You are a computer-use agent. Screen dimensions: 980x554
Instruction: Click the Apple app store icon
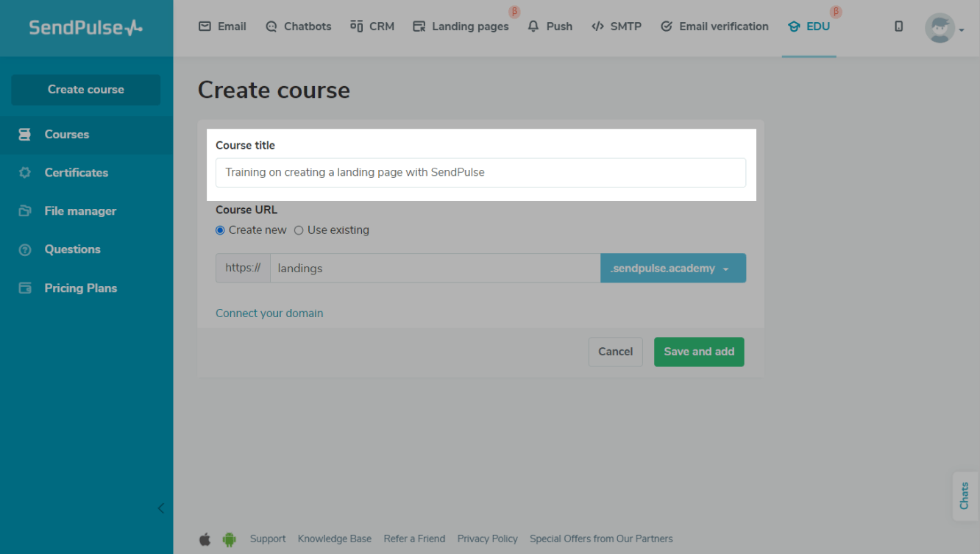click(x=205, y=539)
